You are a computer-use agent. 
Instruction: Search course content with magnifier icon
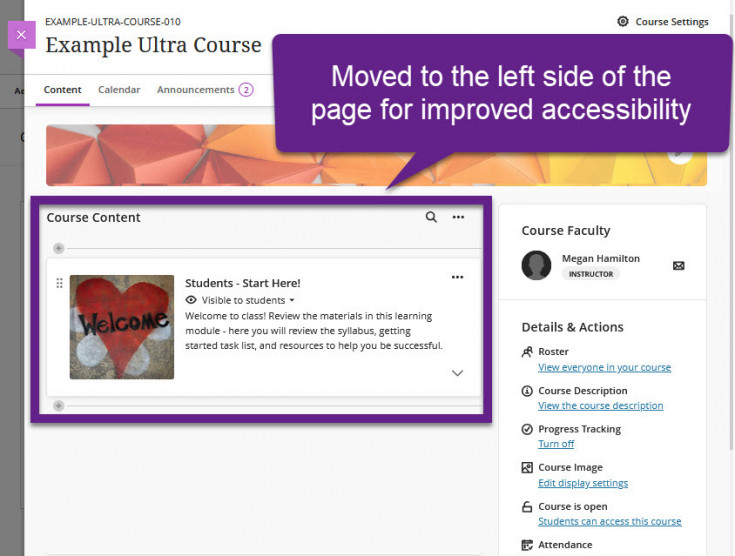[x=431, y=217]
